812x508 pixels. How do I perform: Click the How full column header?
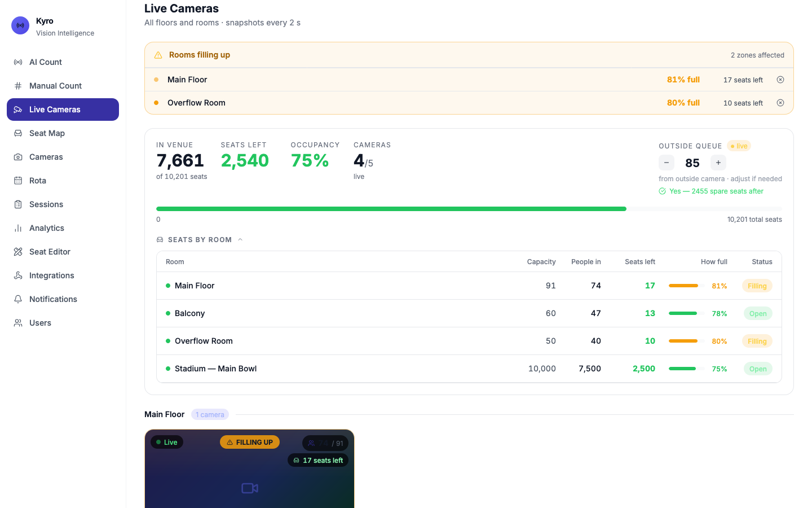714,262
